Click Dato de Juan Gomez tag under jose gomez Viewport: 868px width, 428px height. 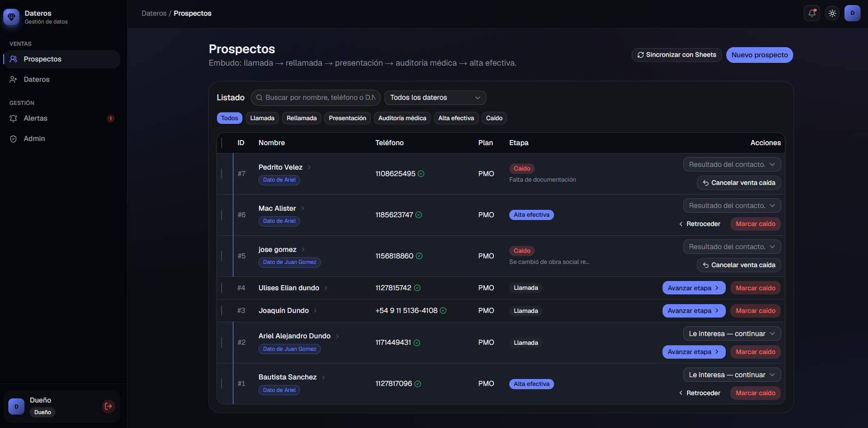coord(289,262)
